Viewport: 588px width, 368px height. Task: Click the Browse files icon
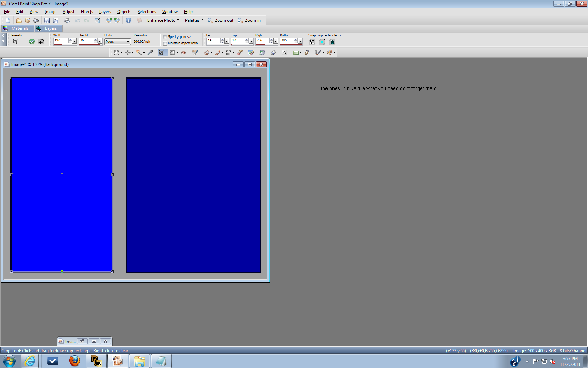(x=28, y=20)
